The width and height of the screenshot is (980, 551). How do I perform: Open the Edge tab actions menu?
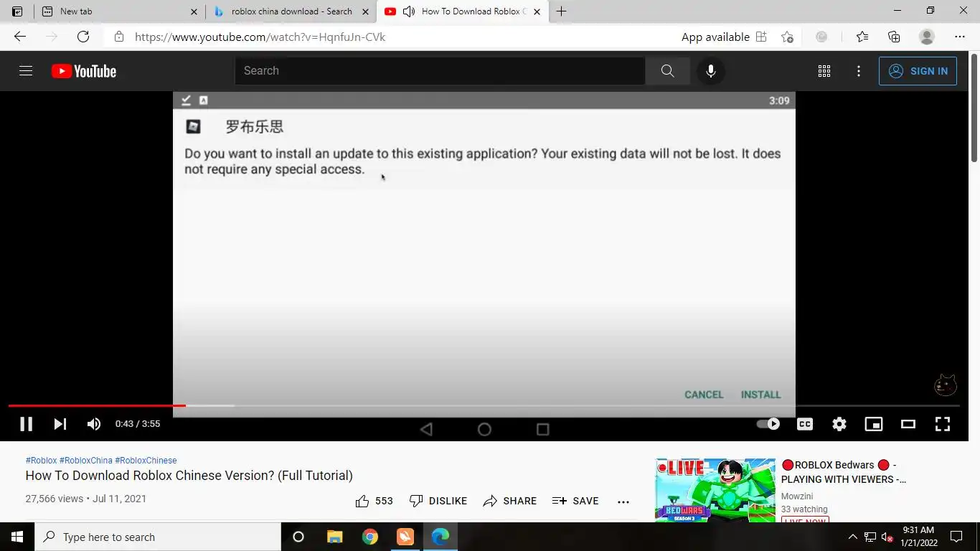pos(17,11)
